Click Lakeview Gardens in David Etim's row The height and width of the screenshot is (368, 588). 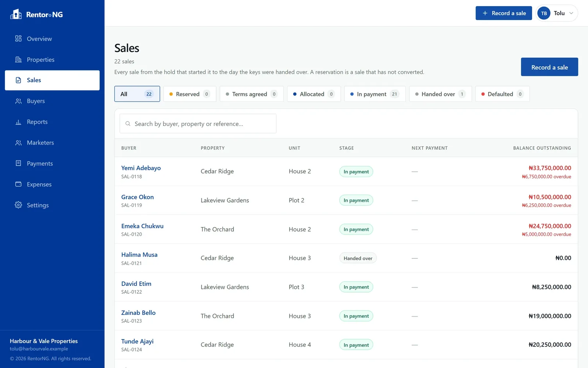tap(225, 287)
